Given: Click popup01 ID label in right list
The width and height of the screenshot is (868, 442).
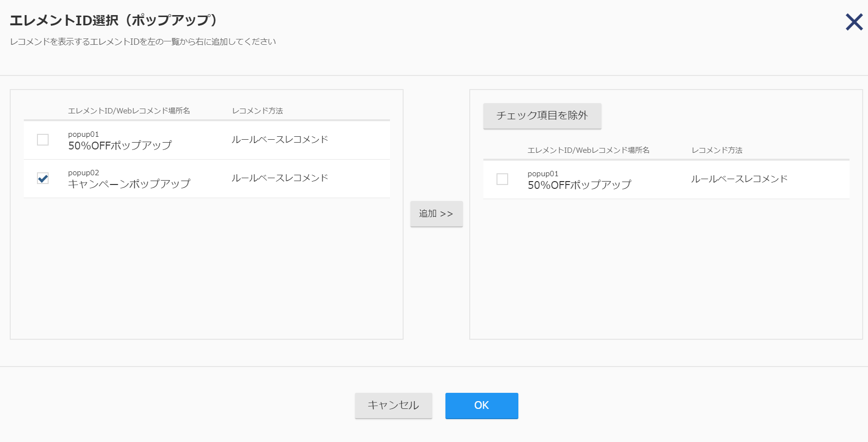Looking at the screenshot, I should pyautogui.click(x=543, y=174).
